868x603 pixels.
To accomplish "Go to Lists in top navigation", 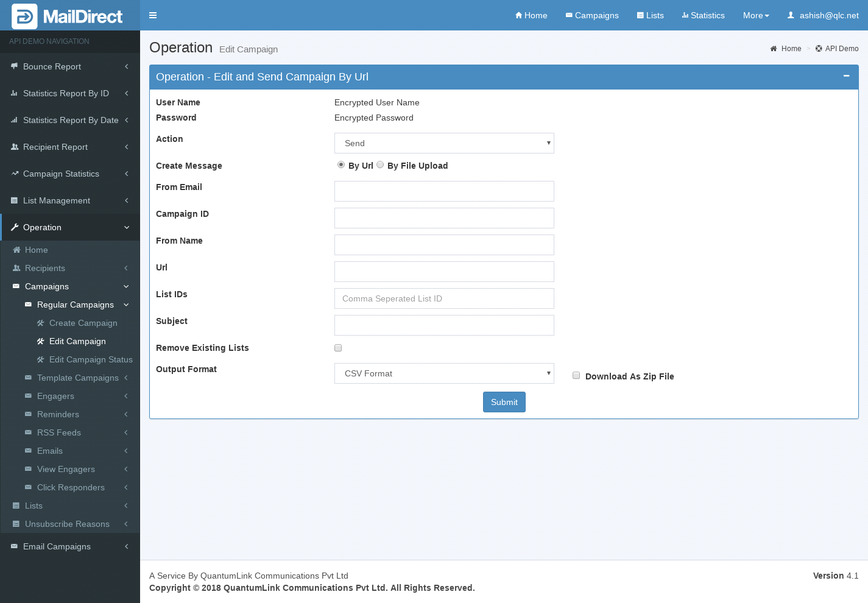I will pos(650,15).
